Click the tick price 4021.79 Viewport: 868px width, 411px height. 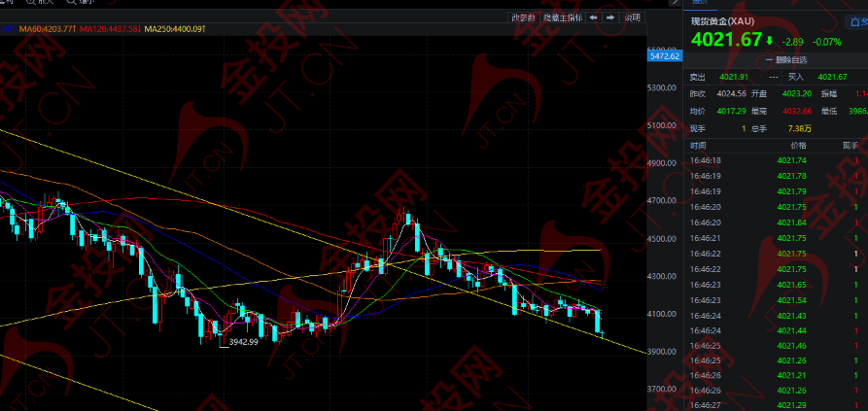[x=791, y=191]
